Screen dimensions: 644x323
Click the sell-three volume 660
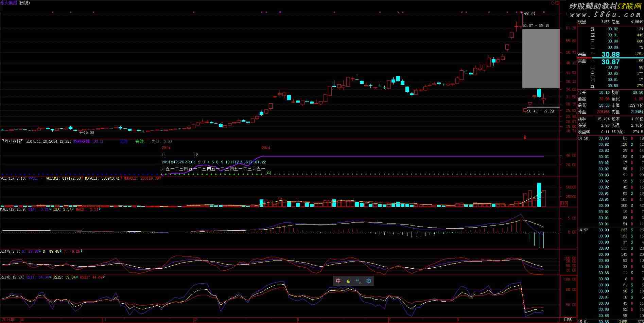(x=640, y=41)
